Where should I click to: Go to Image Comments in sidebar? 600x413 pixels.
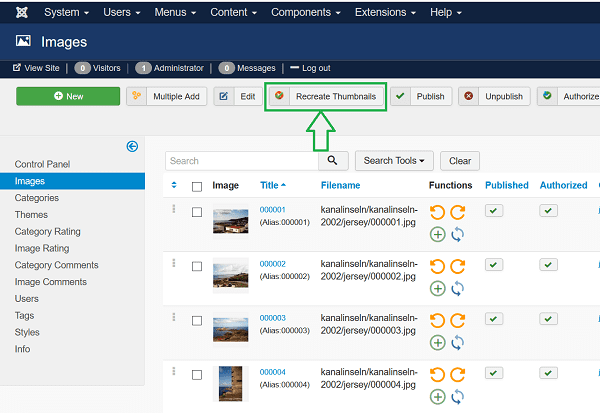coord(51,282)
